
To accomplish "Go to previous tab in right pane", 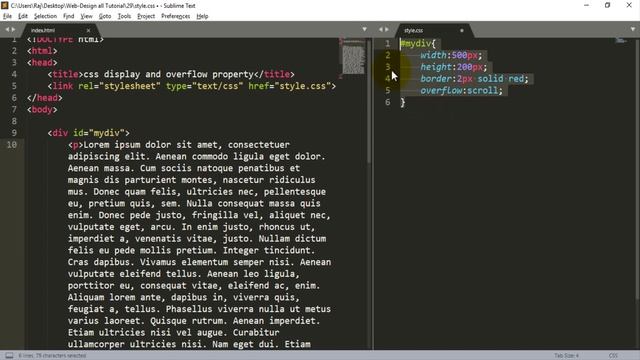I will tap(380, 29).
